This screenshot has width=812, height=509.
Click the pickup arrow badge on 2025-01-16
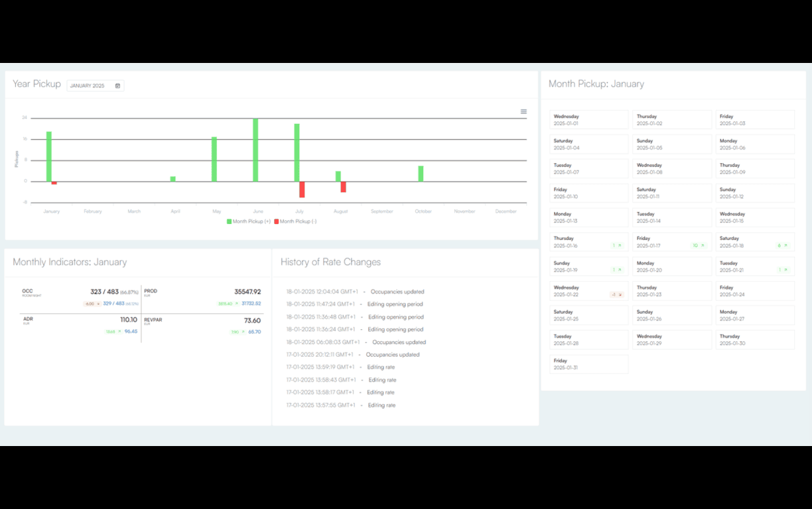coord(617,245)
